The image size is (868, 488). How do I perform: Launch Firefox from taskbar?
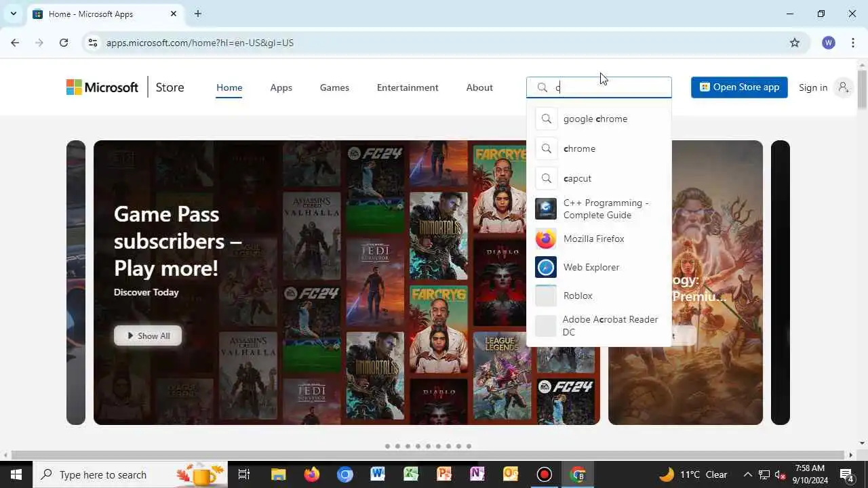pos(312,474)
